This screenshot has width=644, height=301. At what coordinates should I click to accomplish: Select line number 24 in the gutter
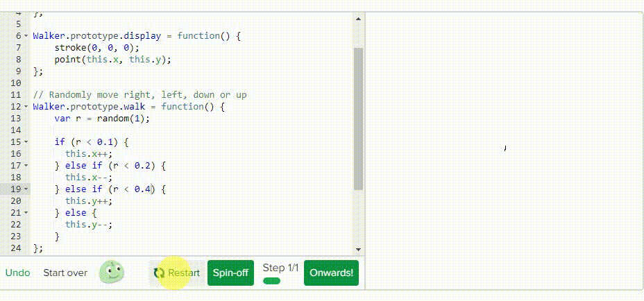[15, 248]
